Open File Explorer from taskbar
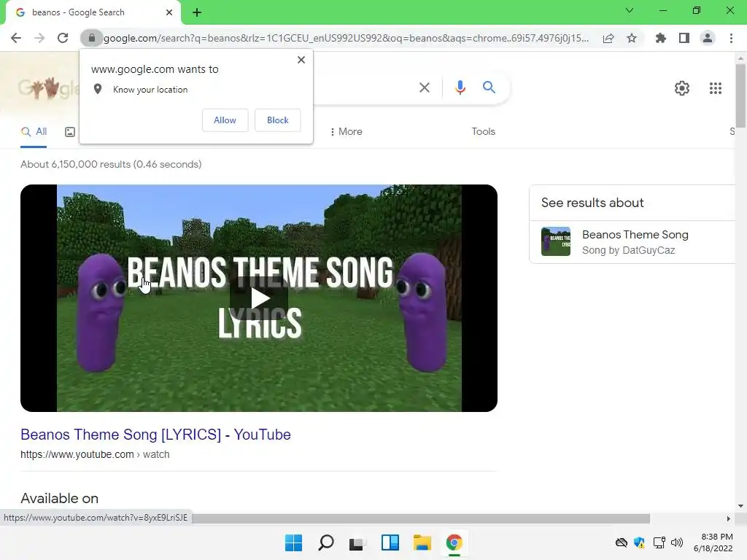747x560 pixels. pyautogui.click(x=422, y=542)
